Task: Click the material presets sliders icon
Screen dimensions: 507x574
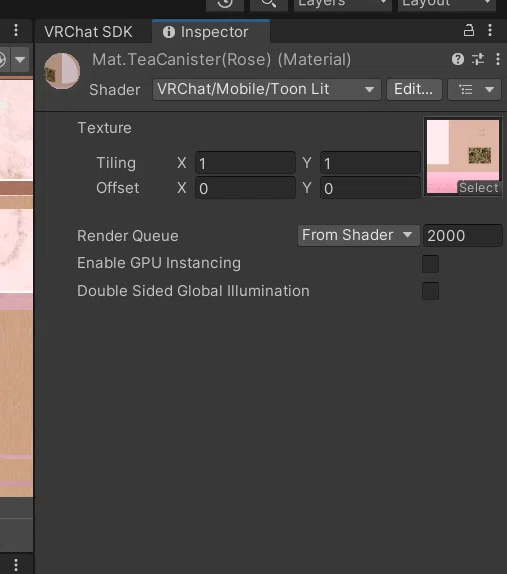Action: coord(478,59)
